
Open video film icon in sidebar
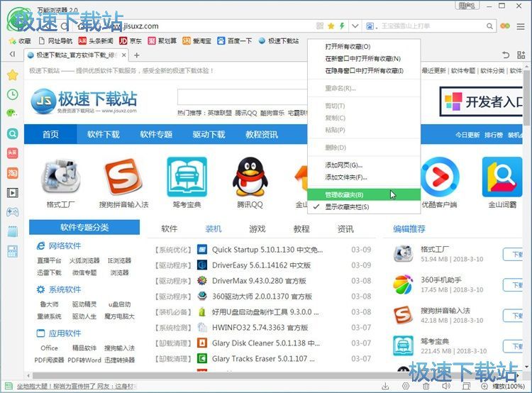(13, 193)
